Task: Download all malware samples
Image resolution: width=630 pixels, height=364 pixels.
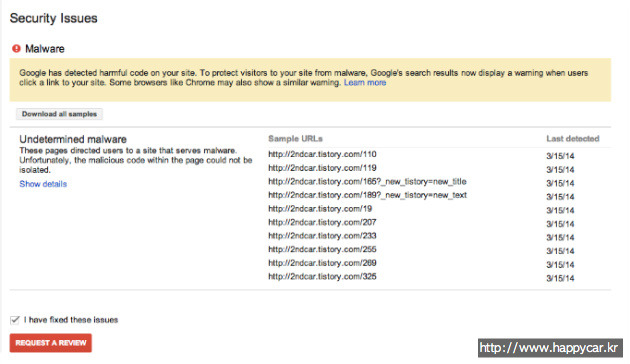Action: [59, 114]
